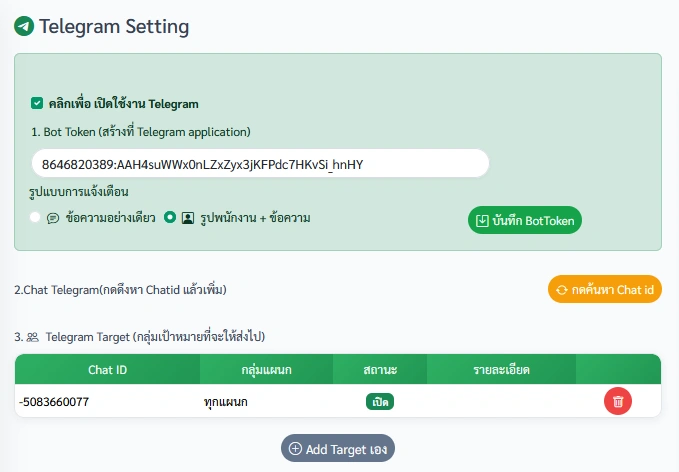Click the Add Target เอง button
The image size is (679, 472).
pos(338,449)
